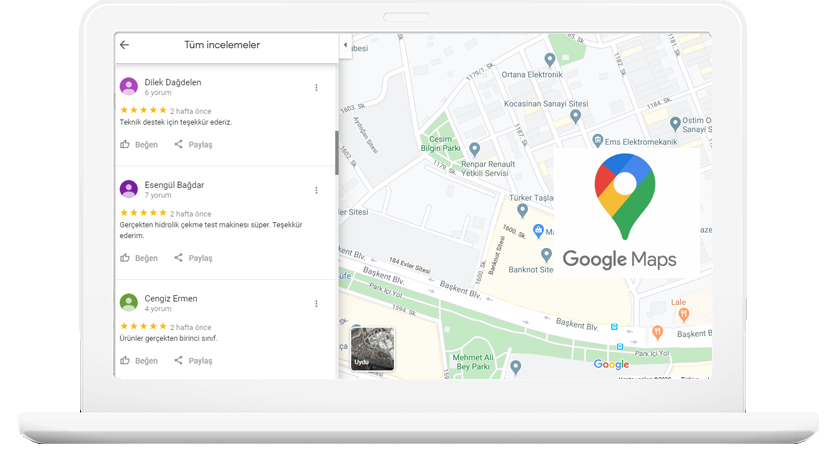Image resolution: width=834 pixels, height=453 pixels.
Task: Select the Kocasinan Sanayi Sitesi map pin
Action: (x=575, y=116)
